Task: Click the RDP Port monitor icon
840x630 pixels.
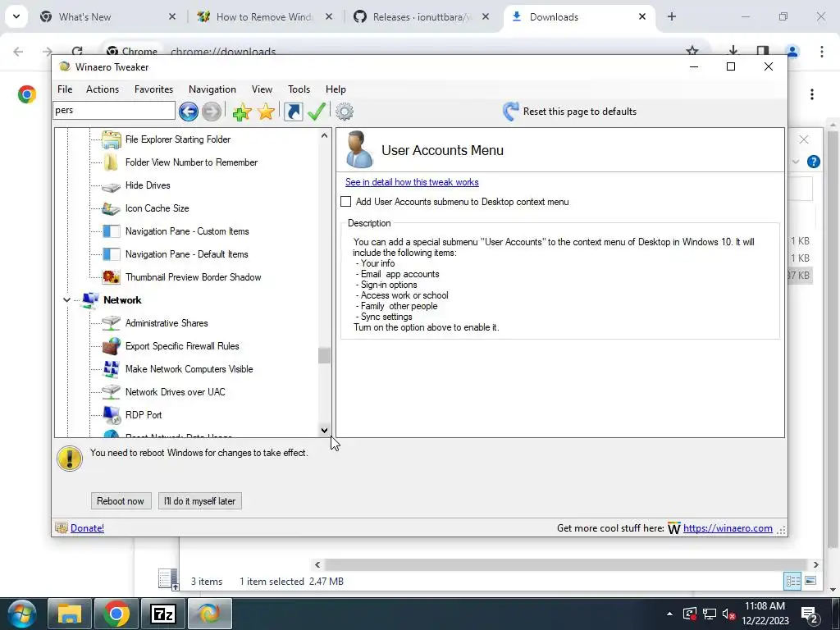Action: [112, 415]
